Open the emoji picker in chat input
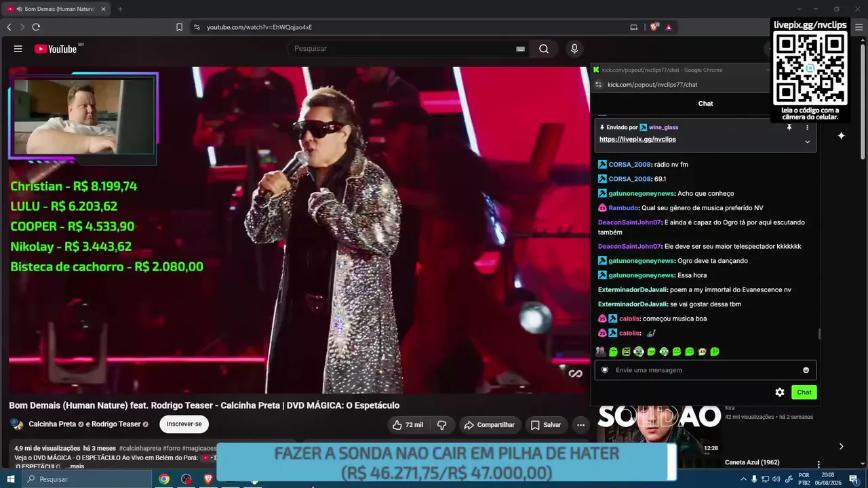Screen dimensions: 868x488 point(806,370)
